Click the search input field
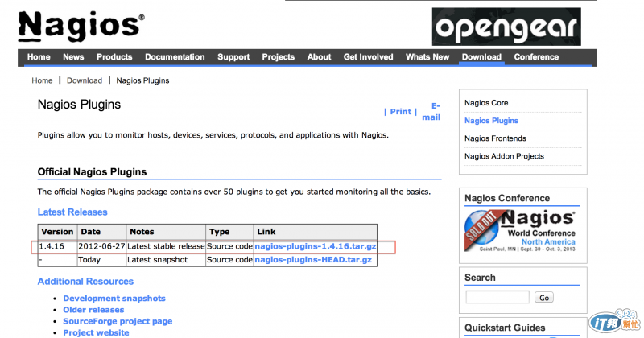 pos(497,297)
